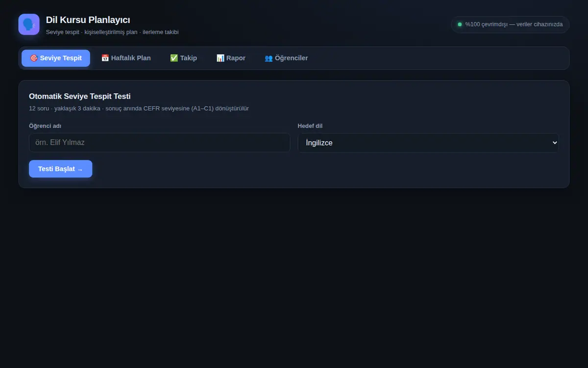The height and width of the screenshot is (368, 588).
Task: Click the Öğrenci adı input field
Action: click(159, 142)
